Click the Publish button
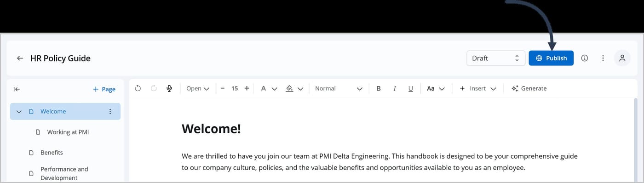Viewport: 644px width, 183px height. 551,58
